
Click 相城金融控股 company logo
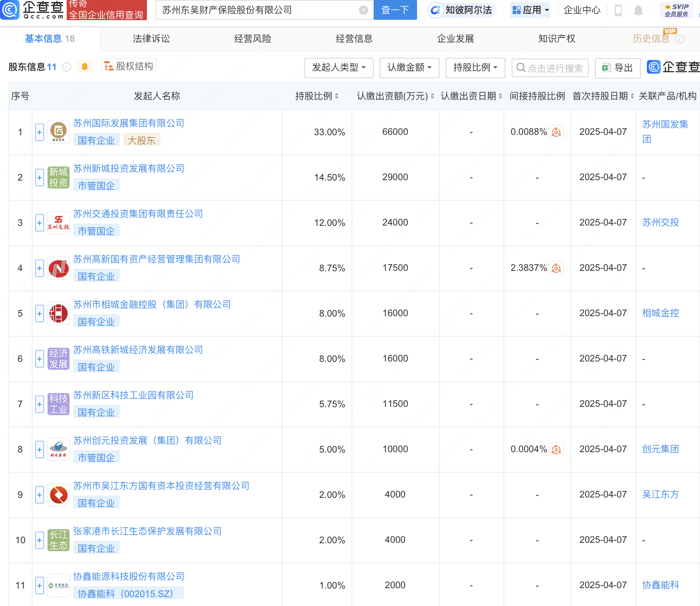point(59,313)
